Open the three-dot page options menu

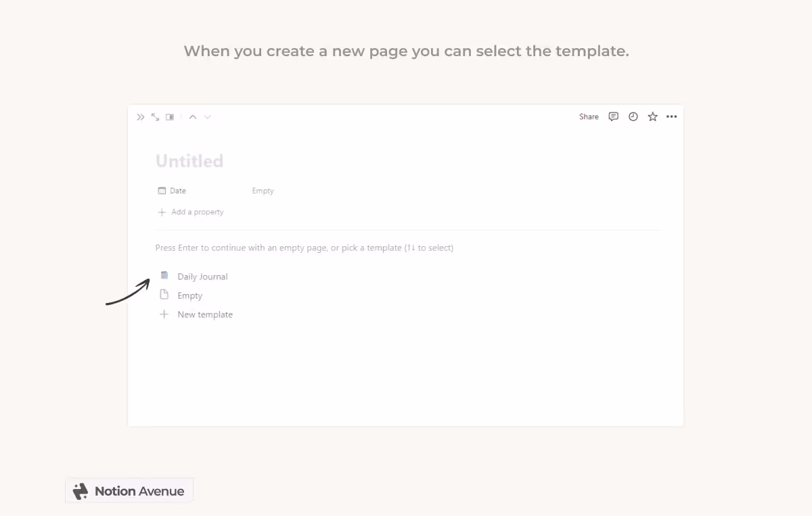(671, 117)
